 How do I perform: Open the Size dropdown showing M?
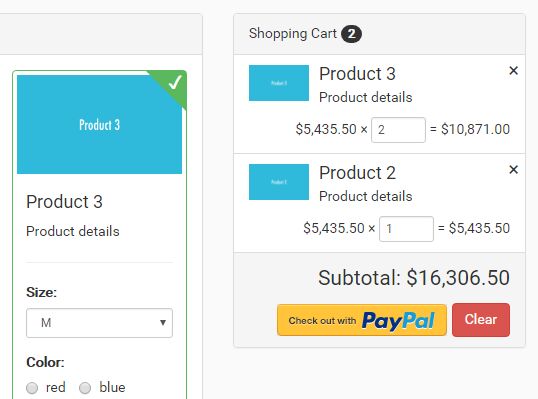point(99,323)
